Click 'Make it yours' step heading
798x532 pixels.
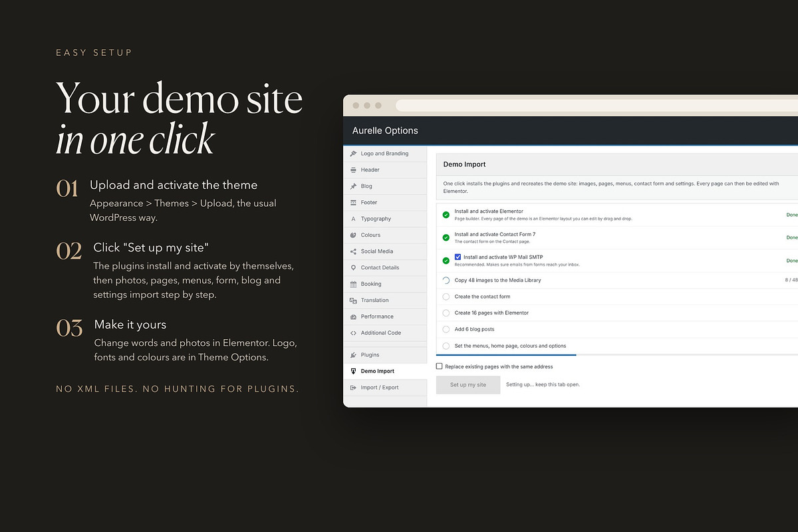130,325
